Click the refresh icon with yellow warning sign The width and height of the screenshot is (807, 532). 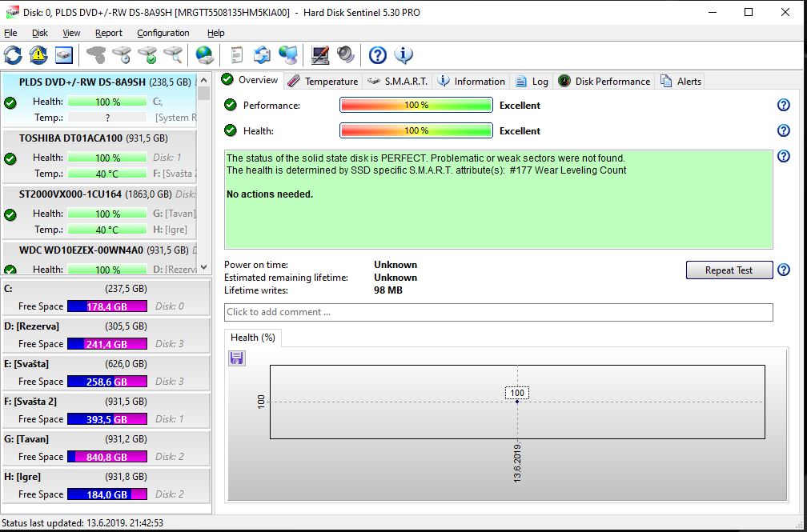(x=38, y=55)
